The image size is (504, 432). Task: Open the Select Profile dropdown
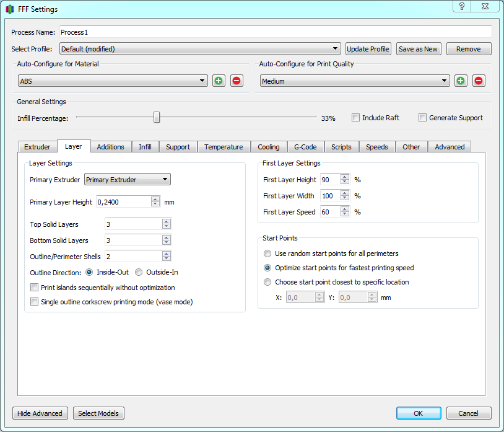[x=200, y=49]
